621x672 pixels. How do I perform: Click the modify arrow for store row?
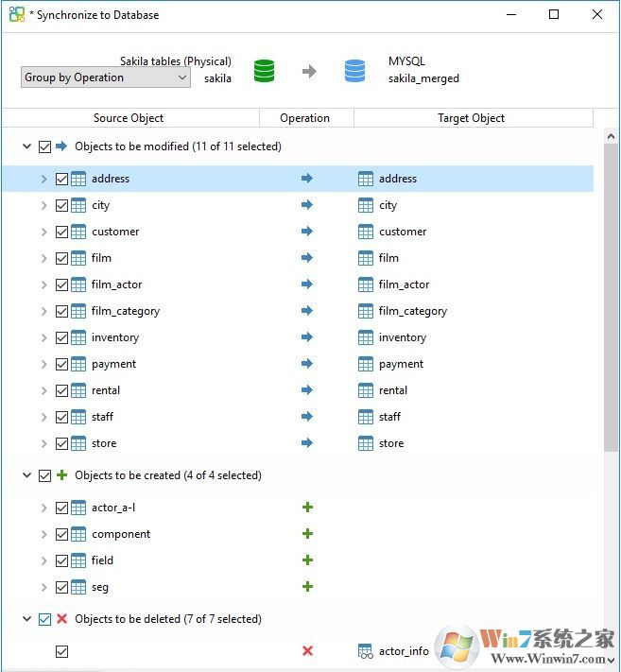pos(307,443)
